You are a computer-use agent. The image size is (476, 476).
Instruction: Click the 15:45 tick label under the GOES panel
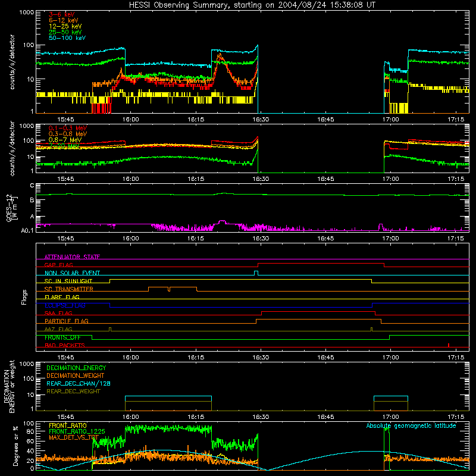[x=65, y=239]
